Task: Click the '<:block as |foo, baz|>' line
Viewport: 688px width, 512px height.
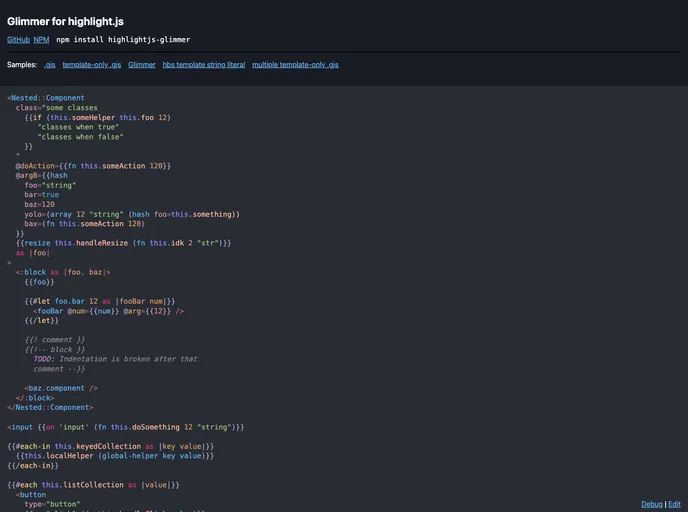Action: (x=63, y=272)
